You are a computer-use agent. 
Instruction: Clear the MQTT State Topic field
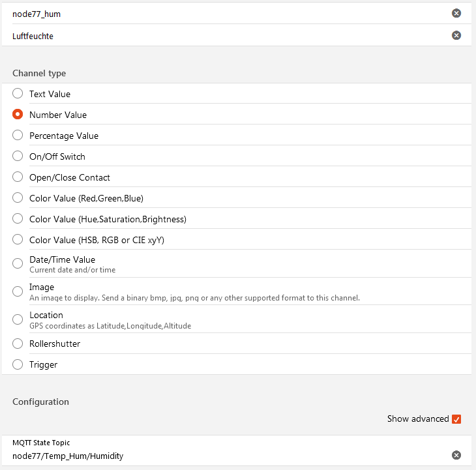pyautogui.click(x=456, y=455)
